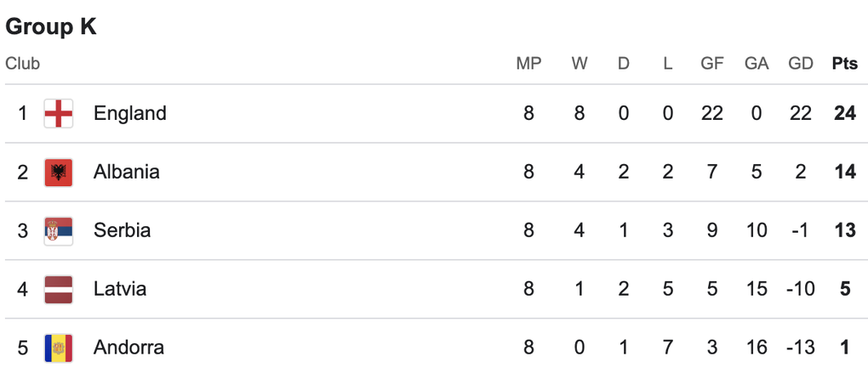Click Albania's 14 points value
Viewport: 868px width, 374px height.
[844, 172]
